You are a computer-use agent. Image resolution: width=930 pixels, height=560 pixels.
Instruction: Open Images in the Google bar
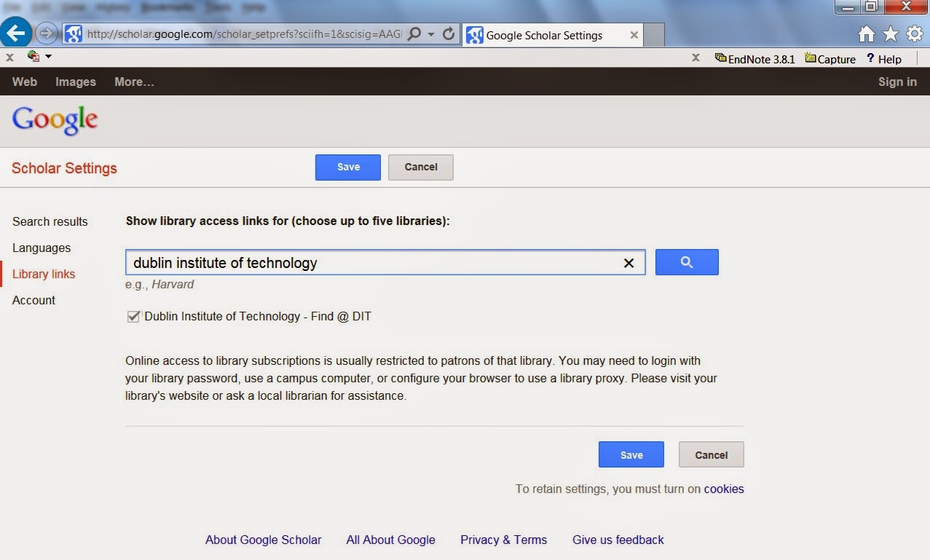click(76, 82)
